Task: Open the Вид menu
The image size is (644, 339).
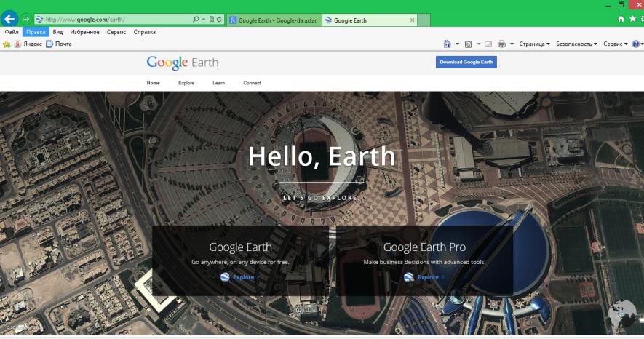Action: pyautogui.click(x=58, y=32)
